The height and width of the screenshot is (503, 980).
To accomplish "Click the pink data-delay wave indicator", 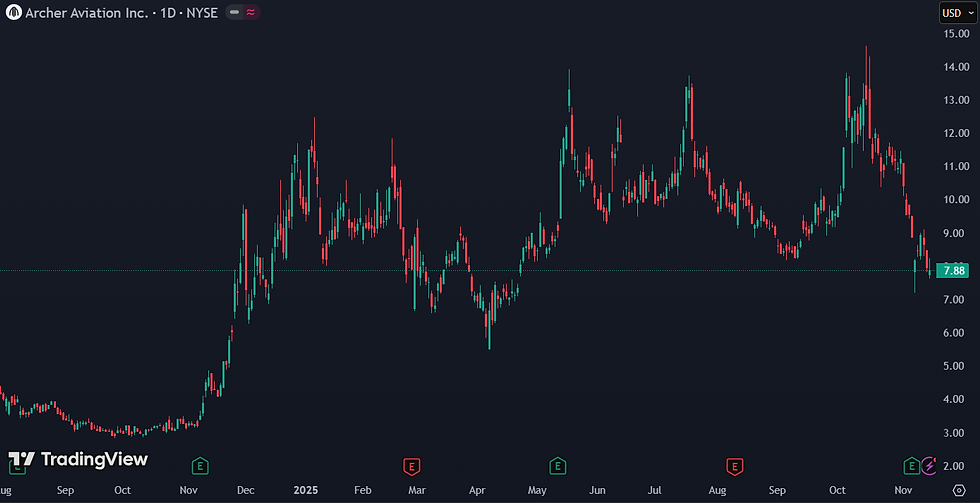I will [251, 12].
